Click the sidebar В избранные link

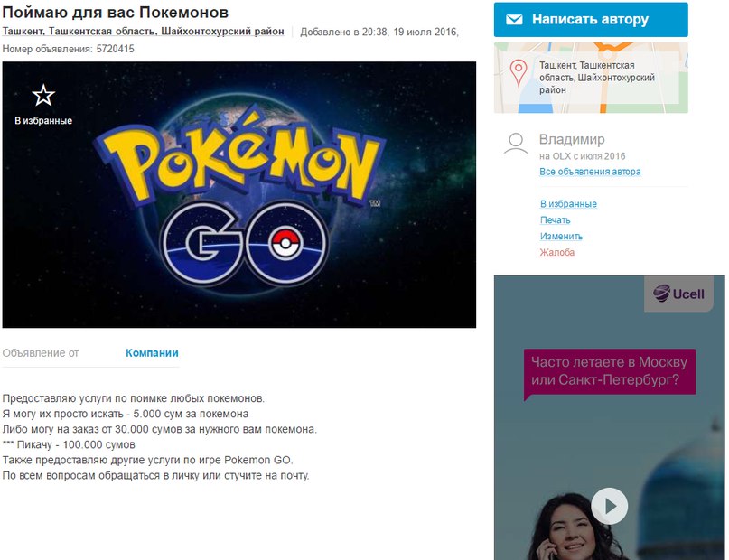(568, 203)
